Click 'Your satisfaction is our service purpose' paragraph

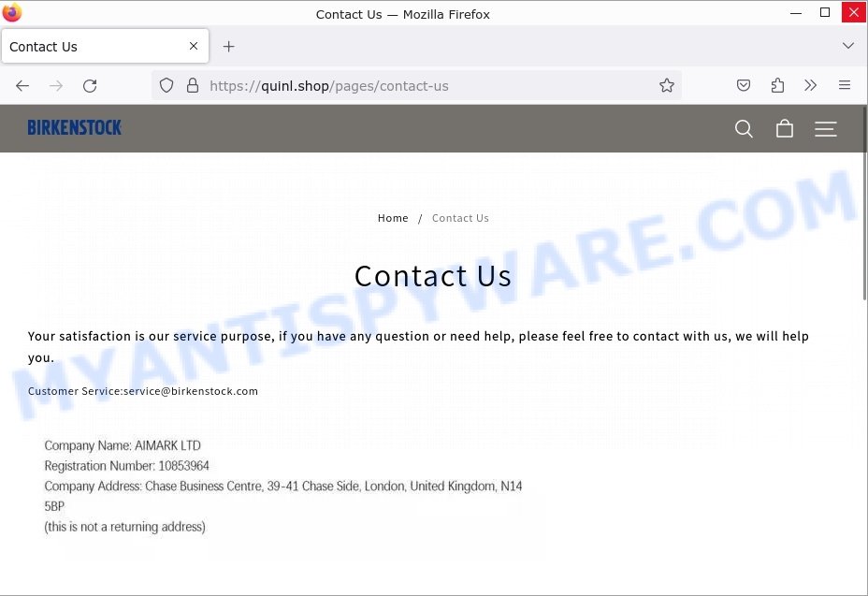(x=418, y=347)
